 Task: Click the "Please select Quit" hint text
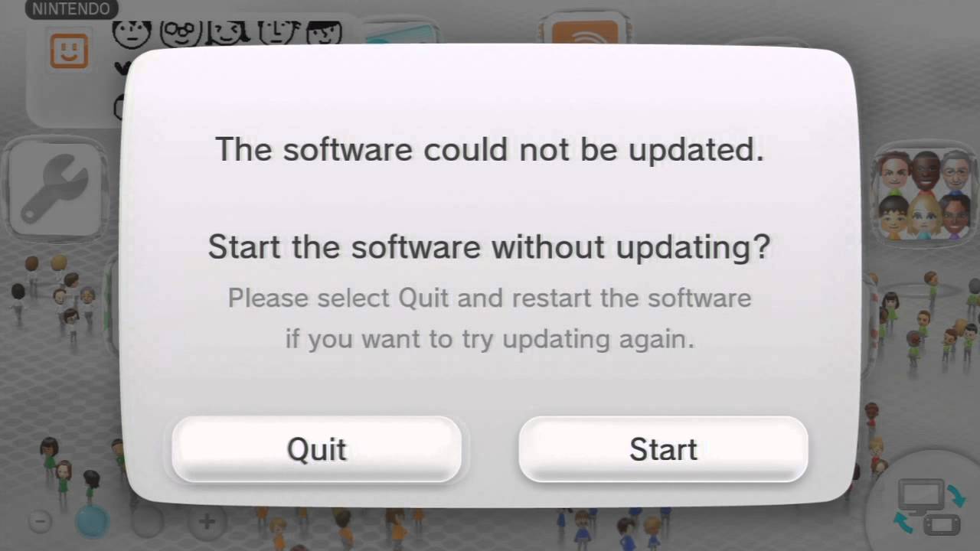(x=490, y=318)
